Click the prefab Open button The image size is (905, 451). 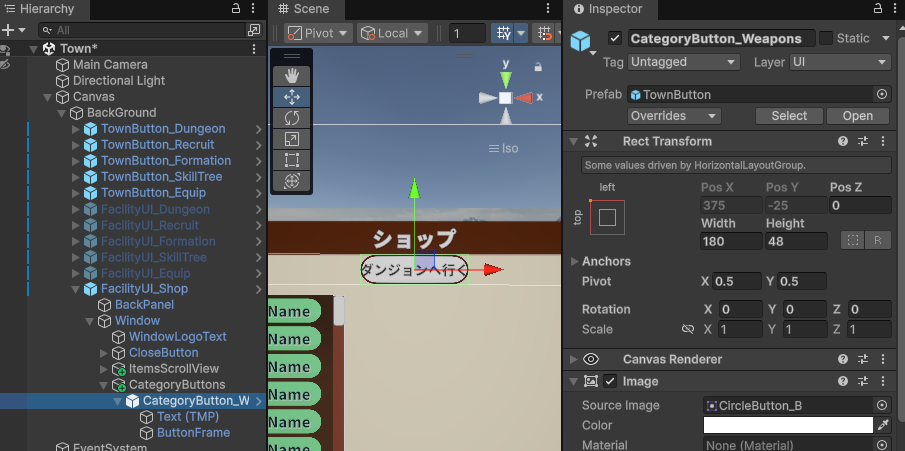(x=857, y=116)
